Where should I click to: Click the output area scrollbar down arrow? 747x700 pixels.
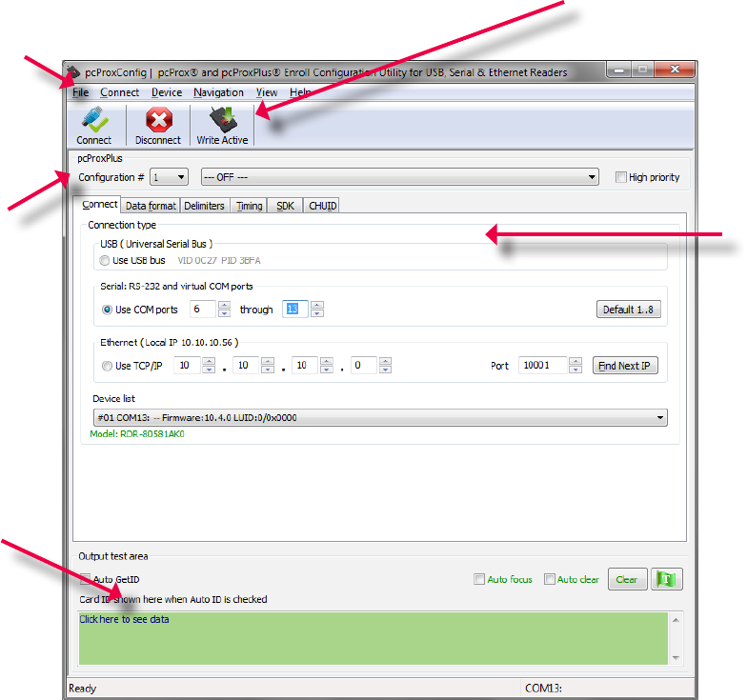(676, 657)
